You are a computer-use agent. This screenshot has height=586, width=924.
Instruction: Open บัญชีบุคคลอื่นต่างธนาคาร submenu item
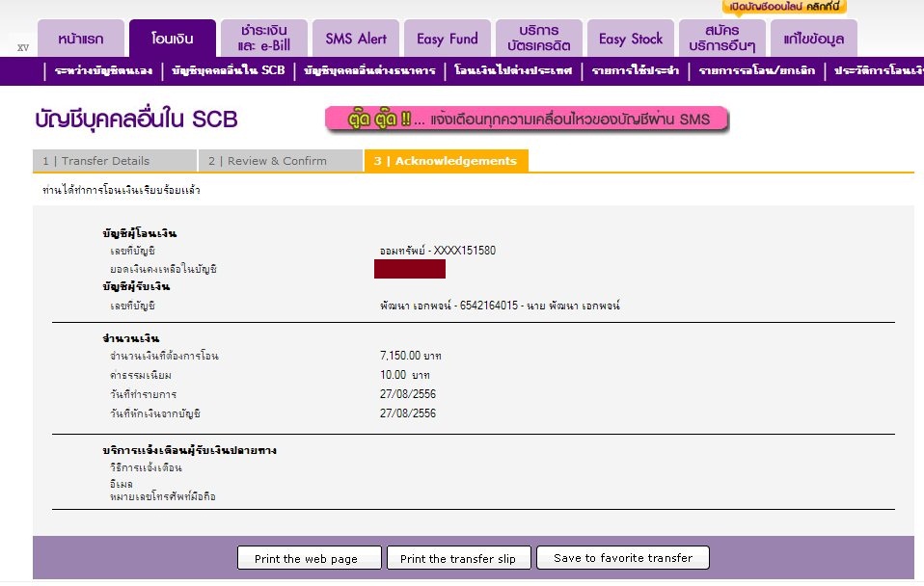(369, 71)
